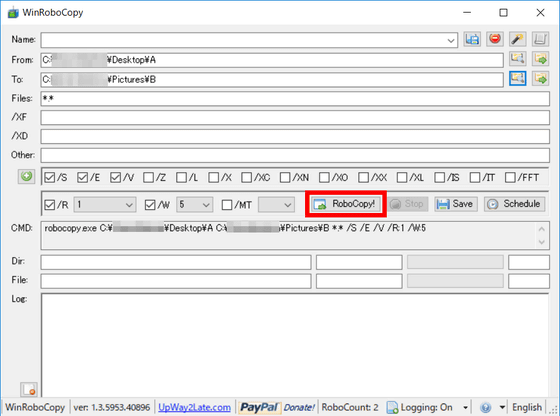Open the help dropdown arrow in status bar
The height and width of the screenshot is (416, 560).
point(502,407)
